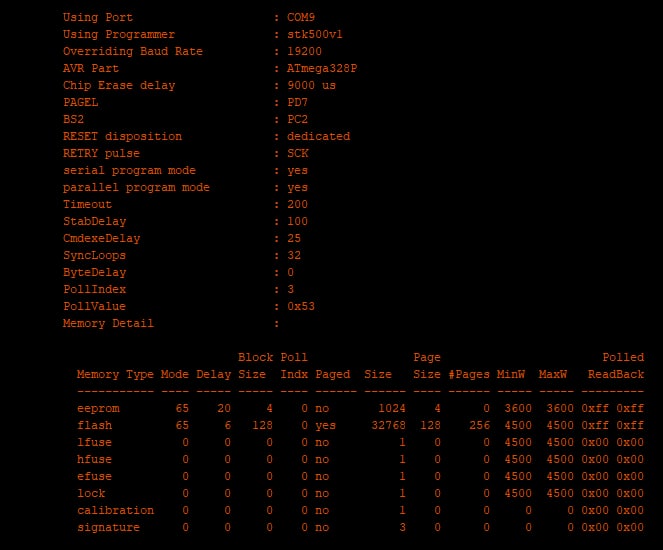Click the Timeout label
Image resolution: width=663 pixels, height=550 pixels.
coord(88,204)
